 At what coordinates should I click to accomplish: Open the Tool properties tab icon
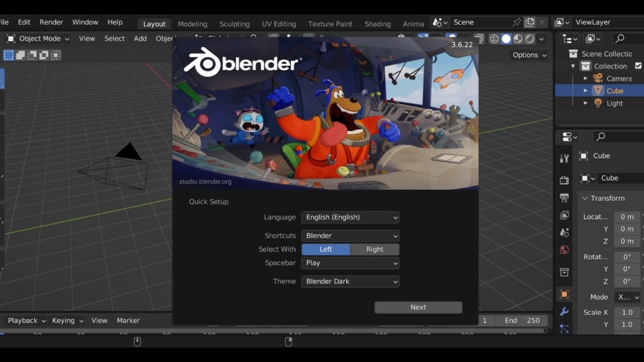click(x=564, y=158)
